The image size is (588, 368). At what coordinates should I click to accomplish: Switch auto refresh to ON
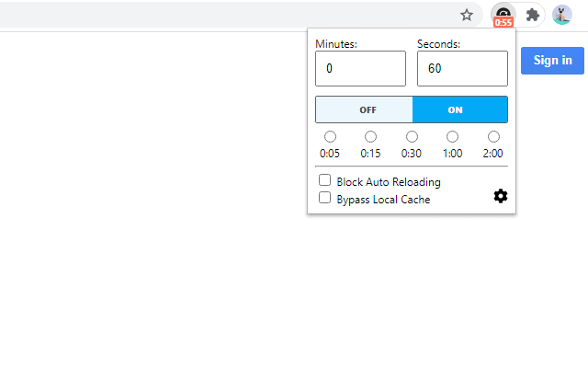click(459, 109)
